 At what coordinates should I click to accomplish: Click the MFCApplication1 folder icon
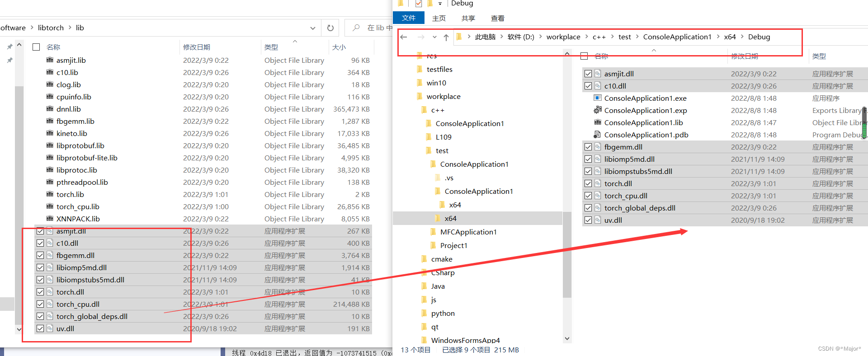coord(433,232)
